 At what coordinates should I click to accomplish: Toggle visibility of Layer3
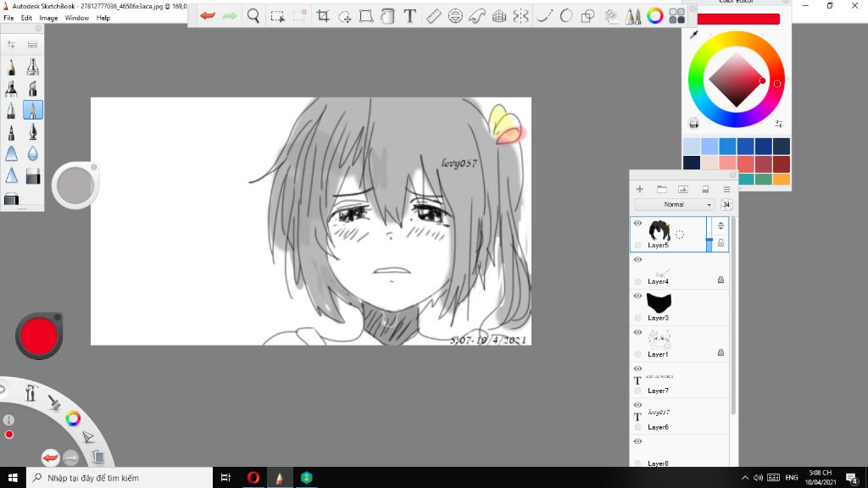tap(637, 296)
